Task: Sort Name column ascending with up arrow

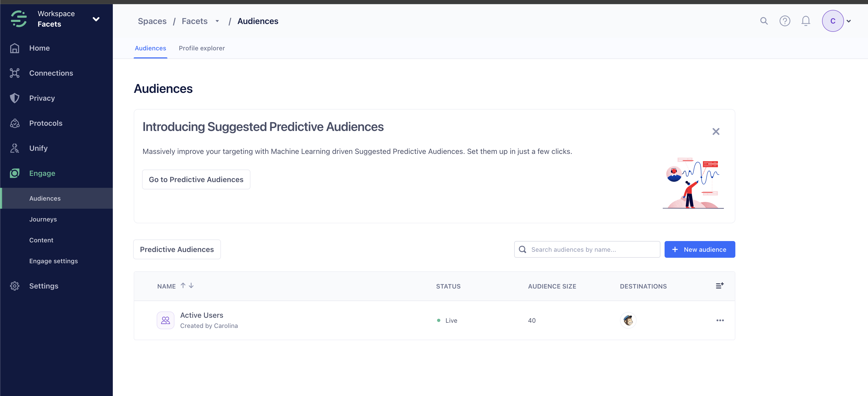Action: coord(183,286)
